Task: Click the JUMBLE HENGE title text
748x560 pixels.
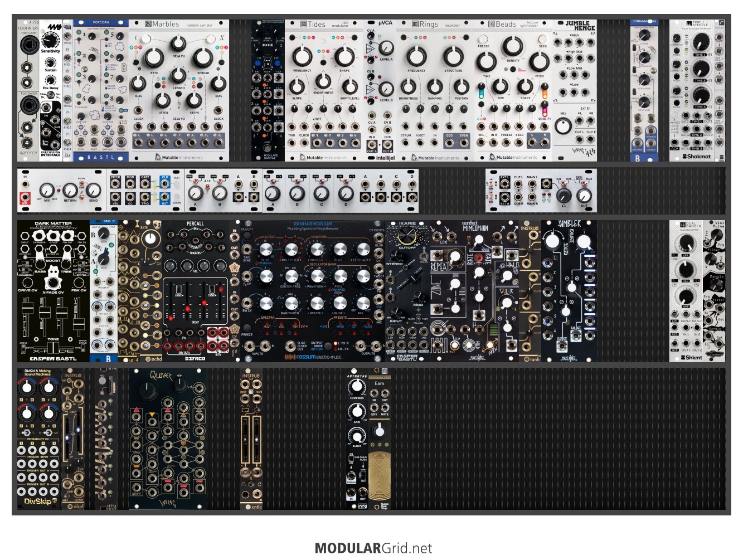Action: tap(580, 26)
